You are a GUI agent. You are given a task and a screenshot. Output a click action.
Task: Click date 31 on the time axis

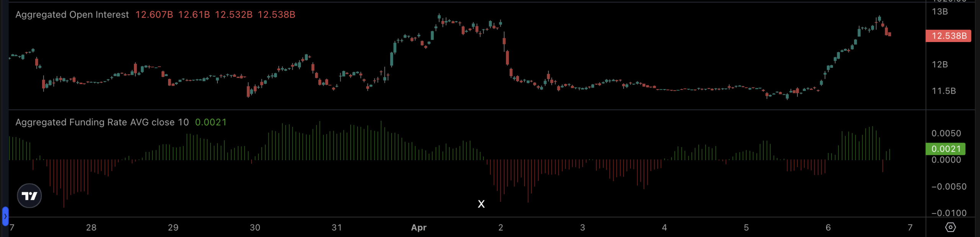click(337, 228)
